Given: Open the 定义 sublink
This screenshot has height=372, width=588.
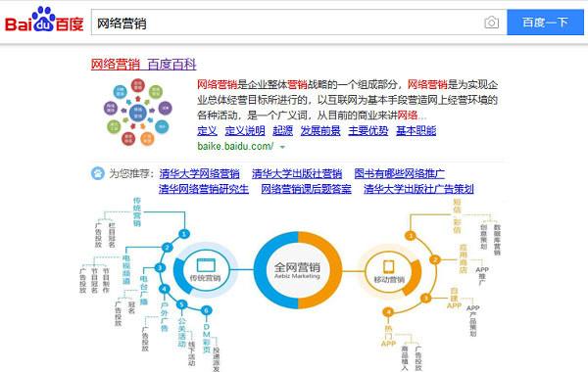Looking at the screenshot, I should 207,131.
